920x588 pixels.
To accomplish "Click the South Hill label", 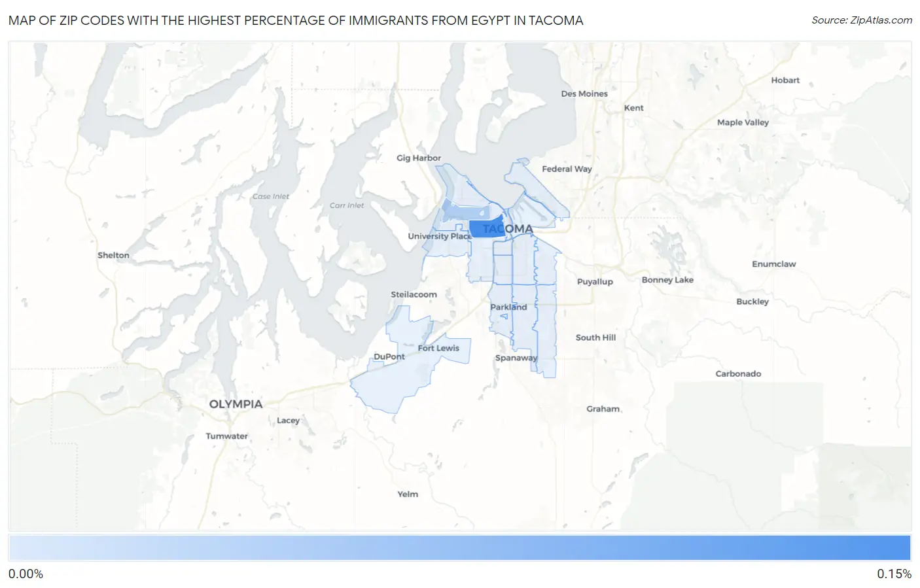I will point(595,337).
